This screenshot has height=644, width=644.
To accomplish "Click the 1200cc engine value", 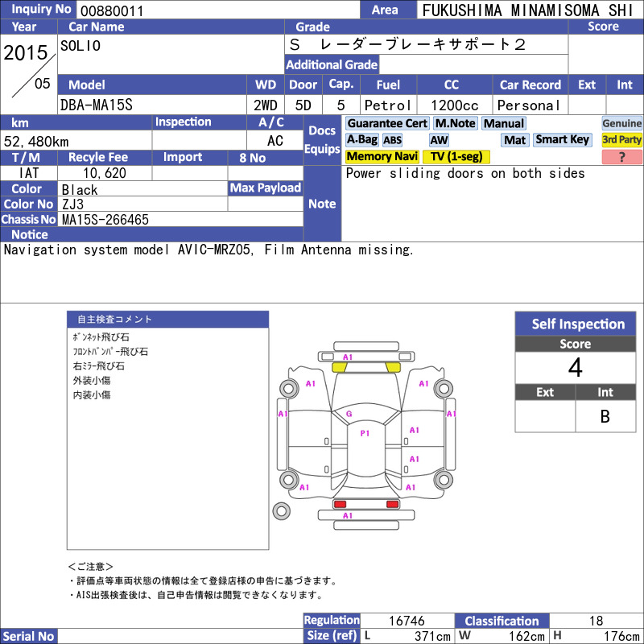I will tap(455, 105).
